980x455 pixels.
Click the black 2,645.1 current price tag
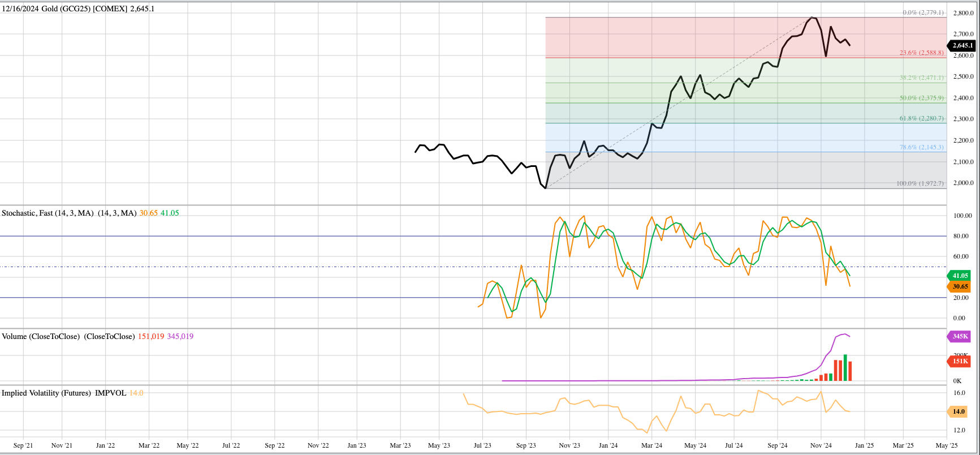[x=962, y=45]
